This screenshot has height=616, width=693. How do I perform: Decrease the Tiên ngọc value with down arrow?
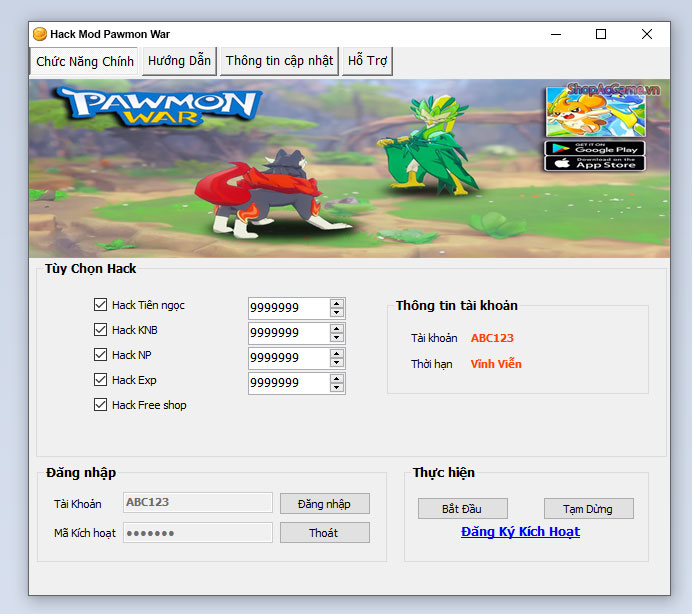point(337,312)
